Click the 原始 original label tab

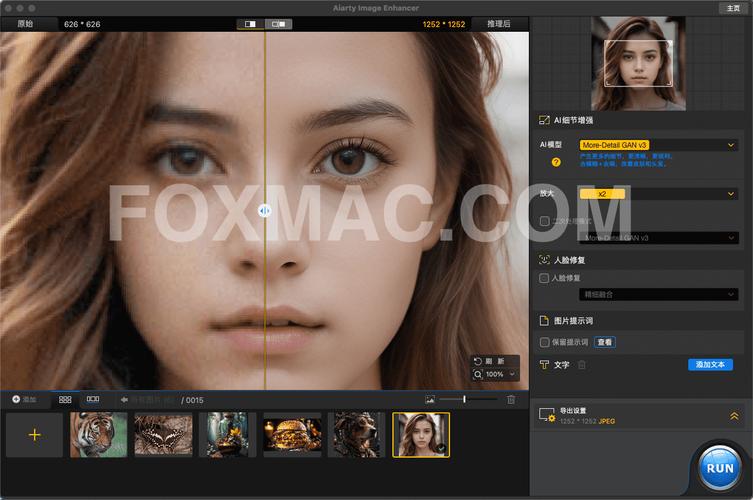point(25,24)
